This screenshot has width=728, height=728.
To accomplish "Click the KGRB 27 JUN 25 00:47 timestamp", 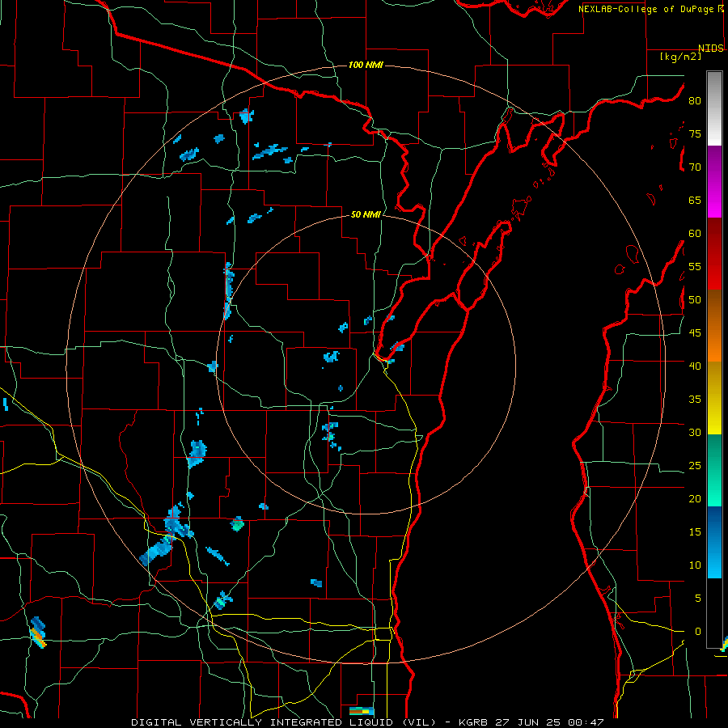I will pos(531,722).
